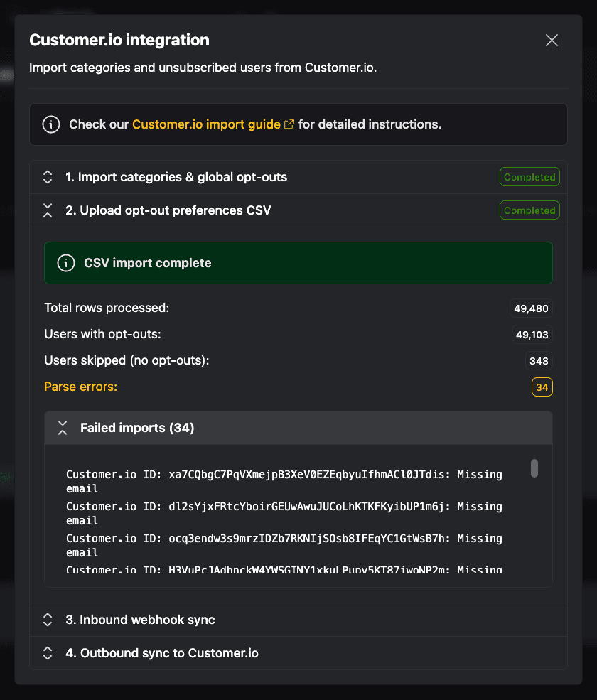
Task: Expand step 1 Import categories chevron
Action: tap(48, 177)
